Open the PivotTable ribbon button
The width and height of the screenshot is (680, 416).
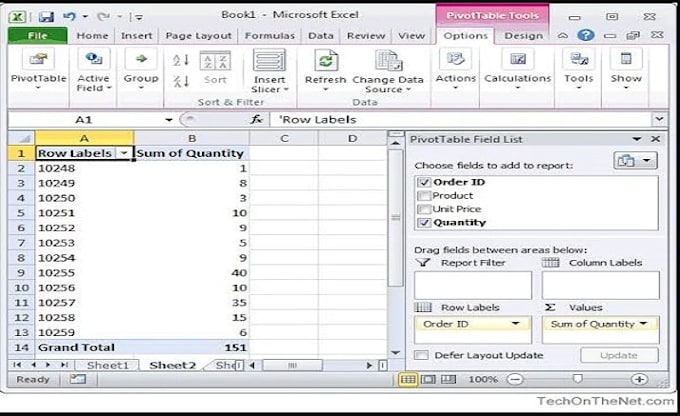click(x=38, y=69)
